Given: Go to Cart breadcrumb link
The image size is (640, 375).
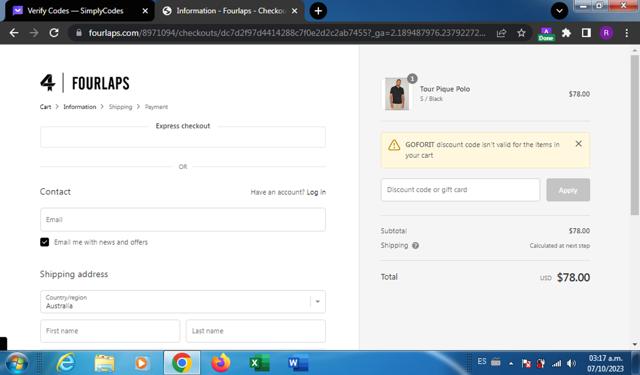Looking at the screenshot, I should pyautogui.click(x=45, y=107).
